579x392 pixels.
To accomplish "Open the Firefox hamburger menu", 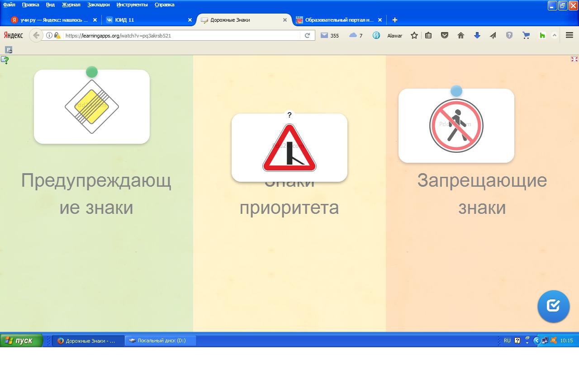I will tap(570, 35).
